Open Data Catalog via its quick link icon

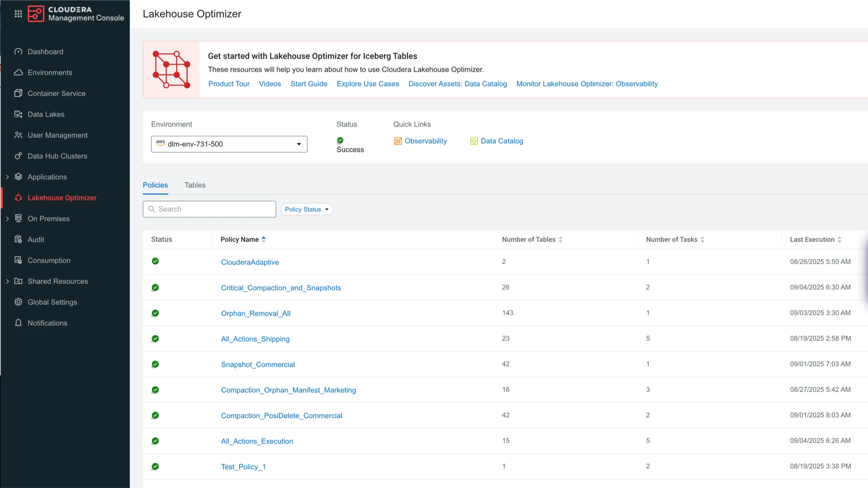point(473,141)
